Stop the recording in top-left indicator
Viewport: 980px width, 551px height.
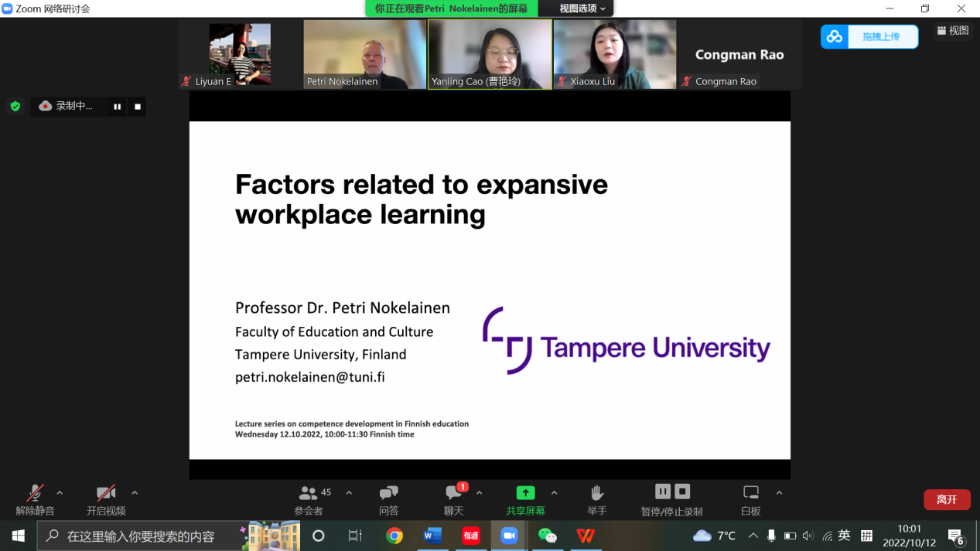tap(138, 107)
